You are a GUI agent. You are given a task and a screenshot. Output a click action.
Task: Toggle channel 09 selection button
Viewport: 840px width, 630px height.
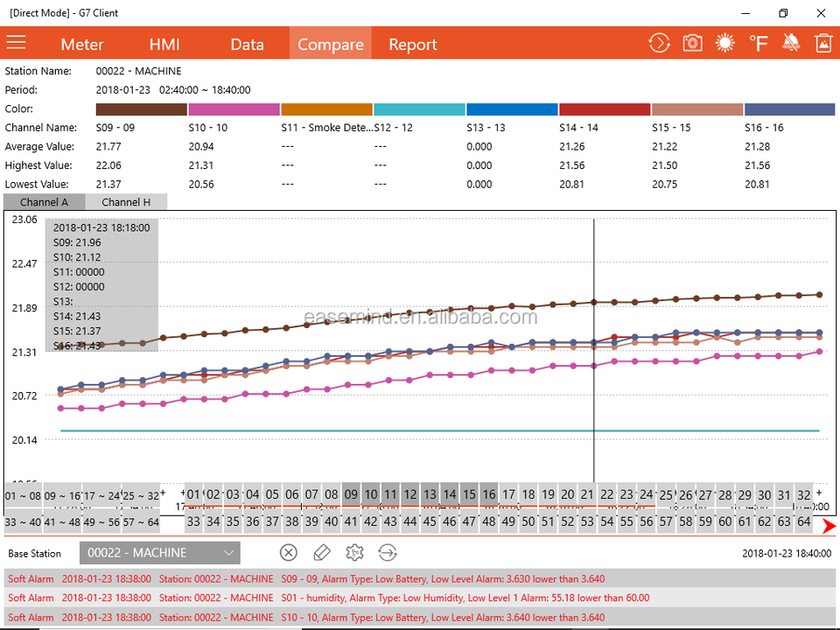(351, 494)
